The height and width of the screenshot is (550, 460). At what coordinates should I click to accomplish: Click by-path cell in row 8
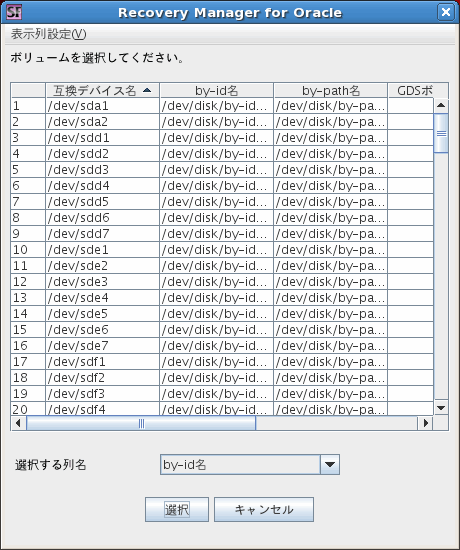point(331,217)
